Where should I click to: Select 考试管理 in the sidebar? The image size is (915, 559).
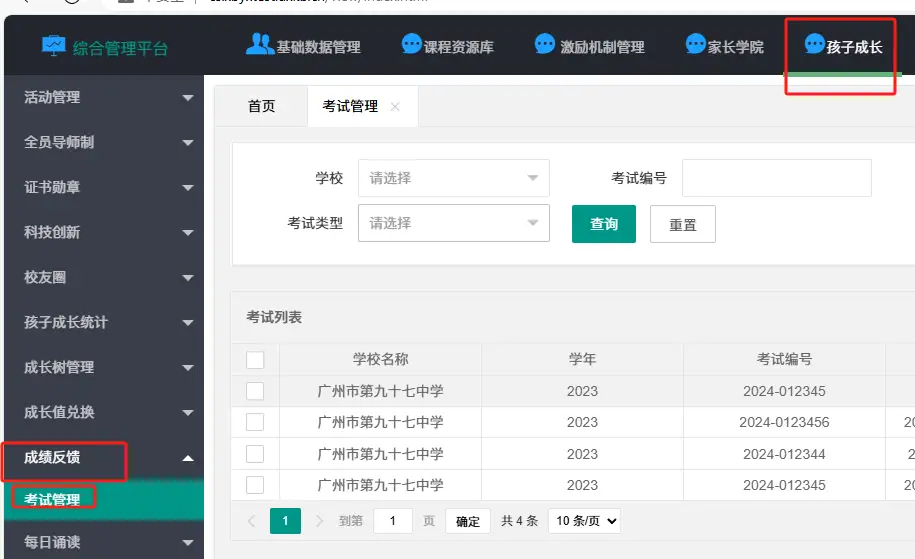pyautogui.click(x=52, y=499)
